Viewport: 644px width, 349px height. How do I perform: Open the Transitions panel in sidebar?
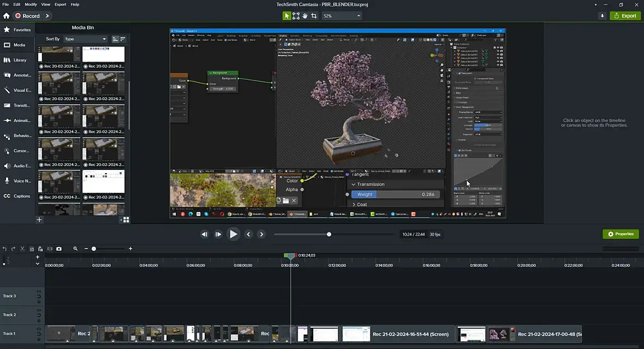point(17,105)
